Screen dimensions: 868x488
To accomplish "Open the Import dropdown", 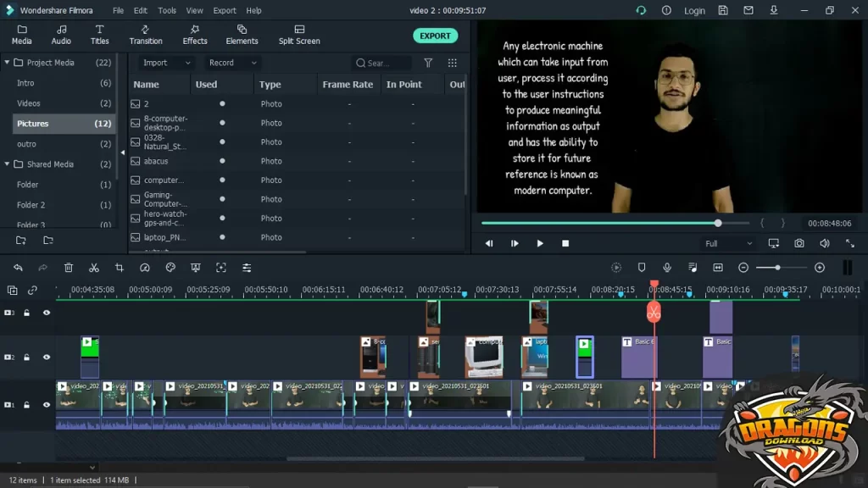I will coord(166,63).
